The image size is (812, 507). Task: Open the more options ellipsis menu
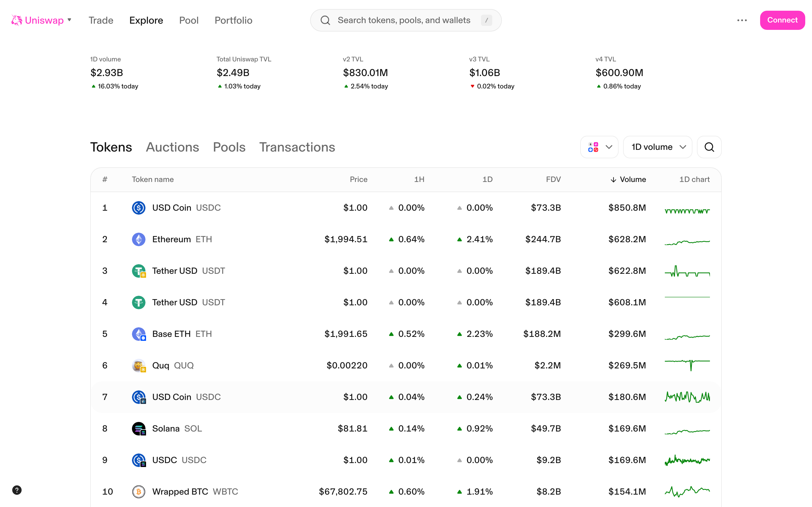tap(742, 20)
